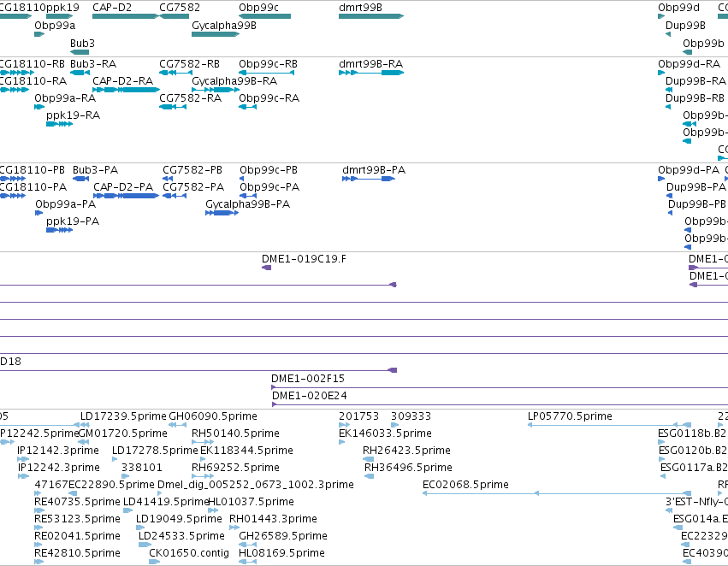Select the Bub3 gene label
This screenshot has width=728, height=566.
click(x=82, y=43)
